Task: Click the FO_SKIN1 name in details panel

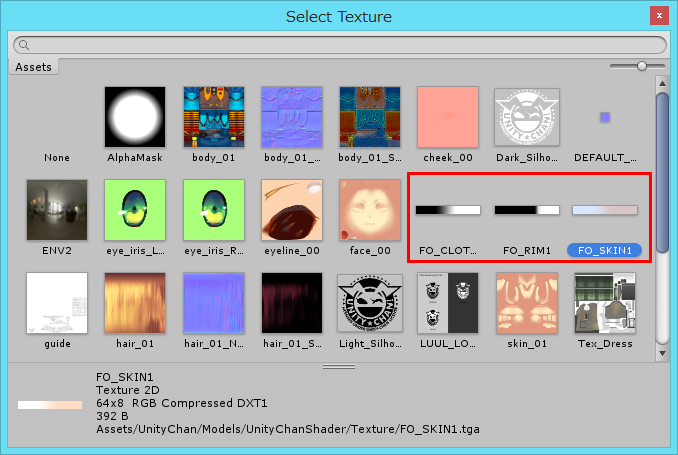Action: pos(125,377)
